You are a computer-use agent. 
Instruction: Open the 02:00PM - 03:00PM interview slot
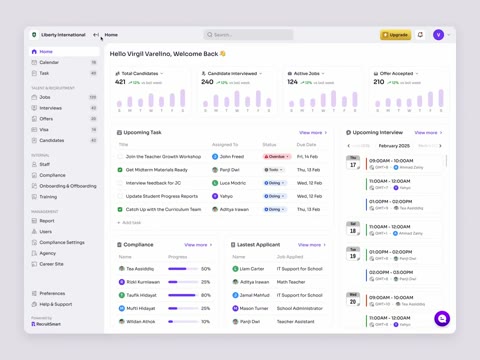click(x=405, y=275)
